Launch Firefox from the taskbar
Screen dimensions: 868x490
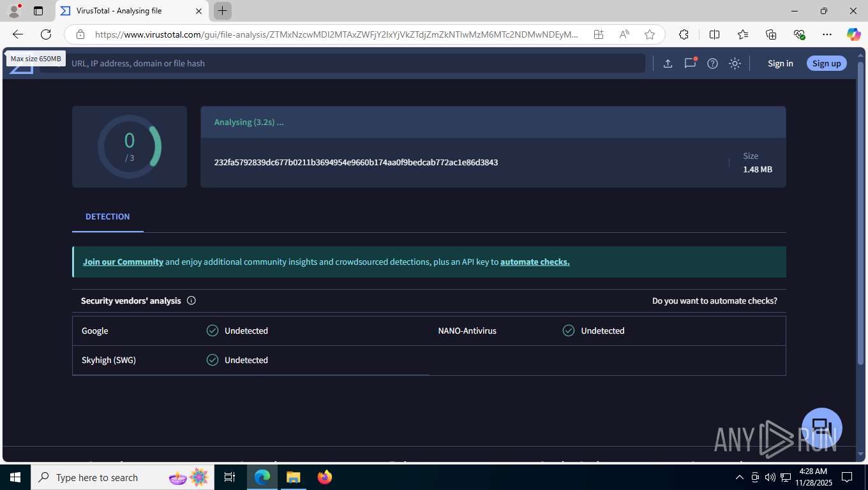click(x=325, y=477)
